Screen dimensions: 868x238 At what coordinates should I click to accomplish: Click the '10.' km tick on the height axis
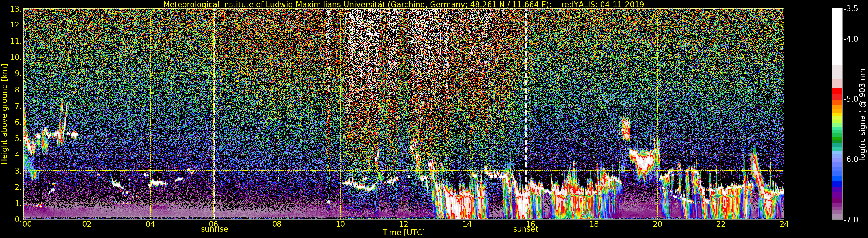click(16, 57)
